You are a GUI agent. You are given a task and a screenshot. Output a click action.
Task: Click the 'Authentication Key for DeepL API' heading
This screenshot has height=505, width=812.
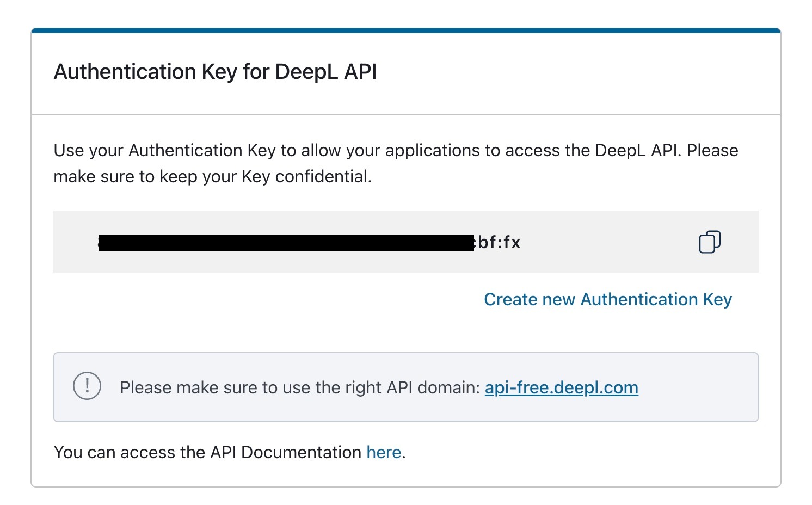pos(216,72)
